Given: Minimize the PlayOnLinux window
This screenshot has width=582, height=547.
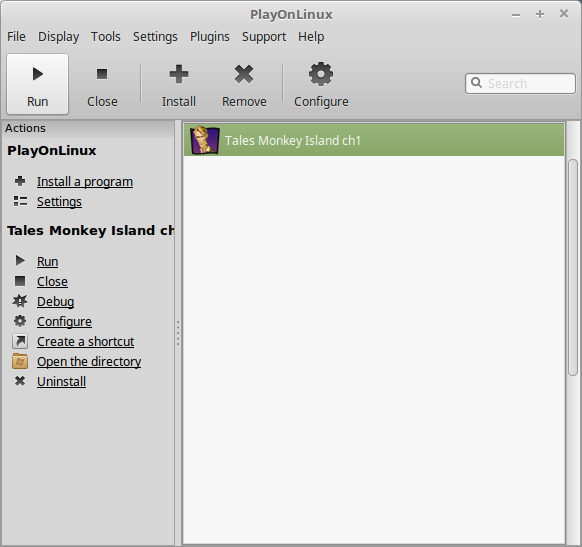Looking at the screenshot, I should (x=516, y=15).
